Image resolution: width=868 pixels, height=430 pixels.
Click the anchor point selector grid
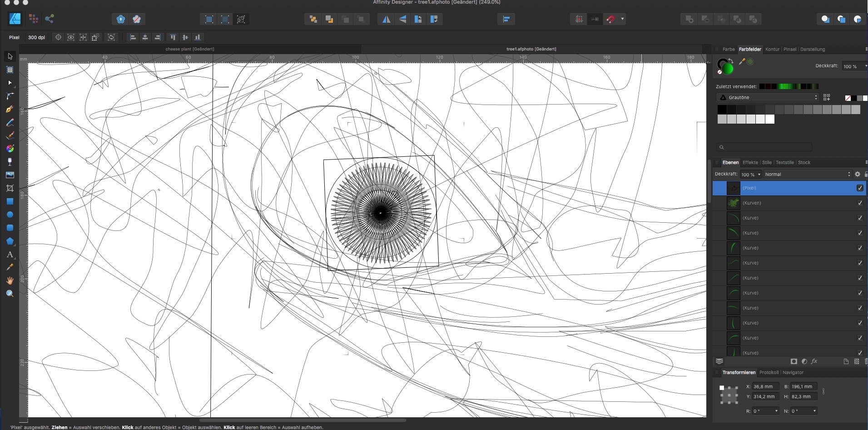point(729,395)
